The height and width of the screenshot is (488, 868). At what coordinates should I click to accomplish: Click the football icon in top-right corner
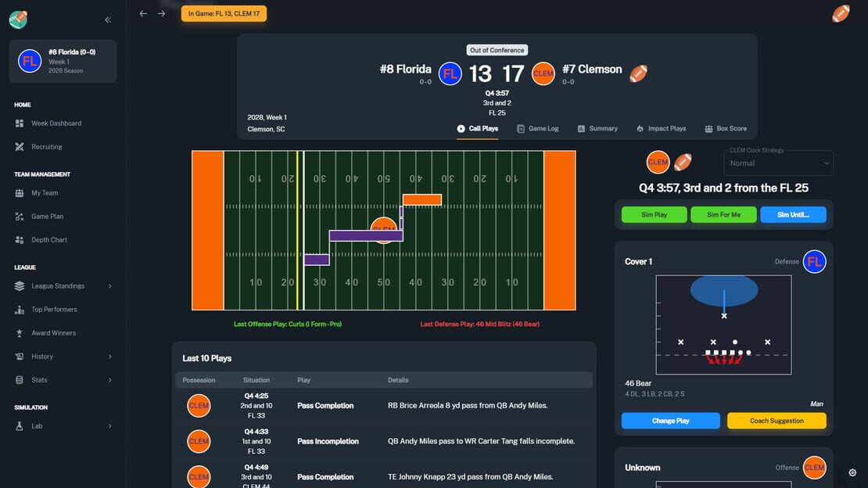pyautogui.click(x=841, y=13)
